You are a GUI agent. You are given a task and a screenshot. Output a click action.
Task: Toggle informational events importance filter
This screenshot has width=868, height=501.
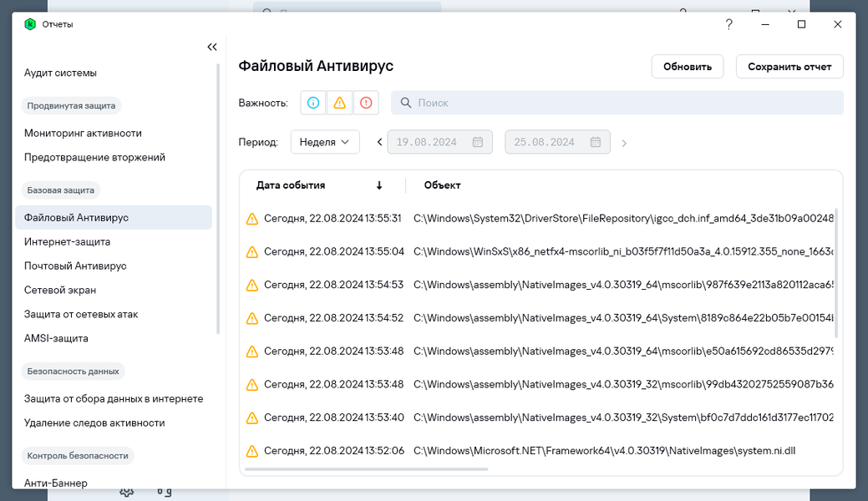pyautogui.click(x=313, y=103)
